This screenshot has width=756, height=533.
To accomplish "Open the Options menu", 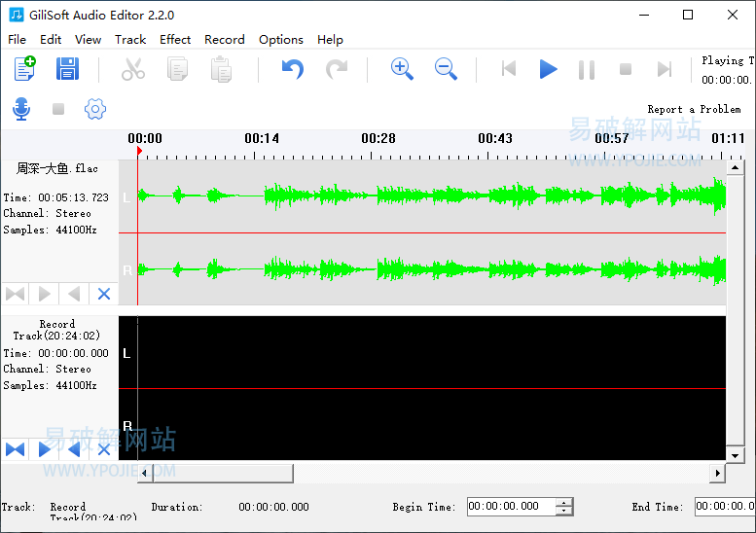I will [281, 40].
